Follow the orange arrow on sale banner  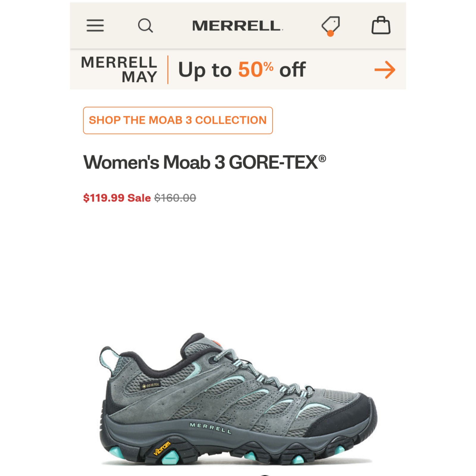coord(385,70)
